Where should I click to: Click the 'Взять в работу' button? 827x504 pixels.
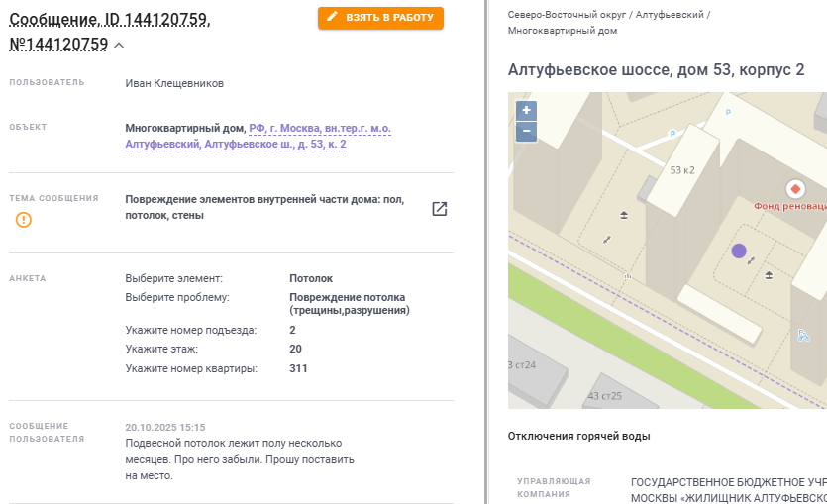pos(380,18)
